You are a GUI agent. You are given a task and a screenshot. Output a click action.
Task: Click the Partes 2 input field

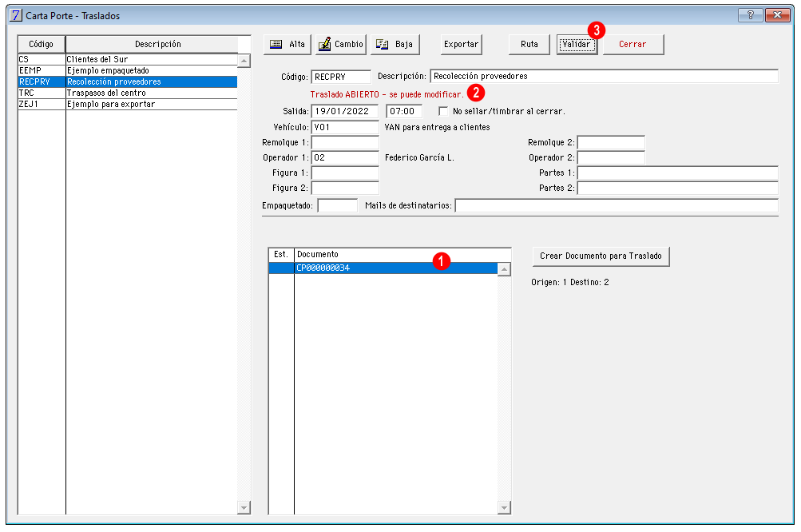click(x=678, y=188)
